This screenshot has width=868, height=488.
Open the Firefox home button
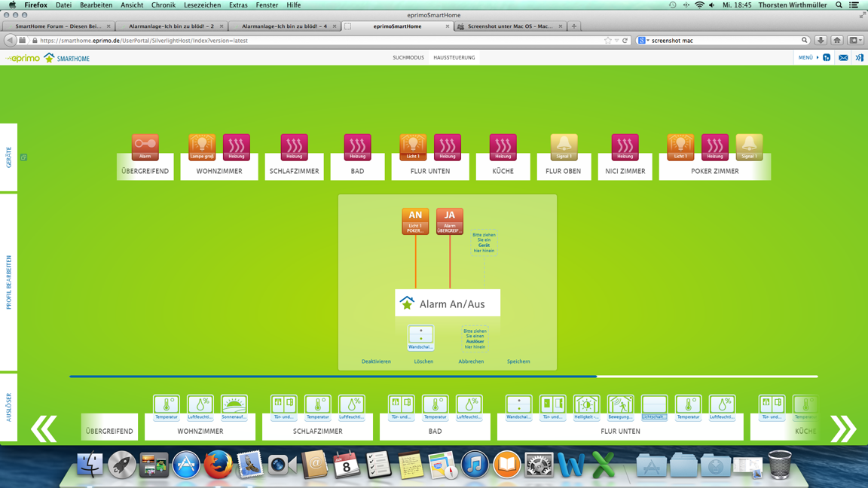tap(837, 41)
